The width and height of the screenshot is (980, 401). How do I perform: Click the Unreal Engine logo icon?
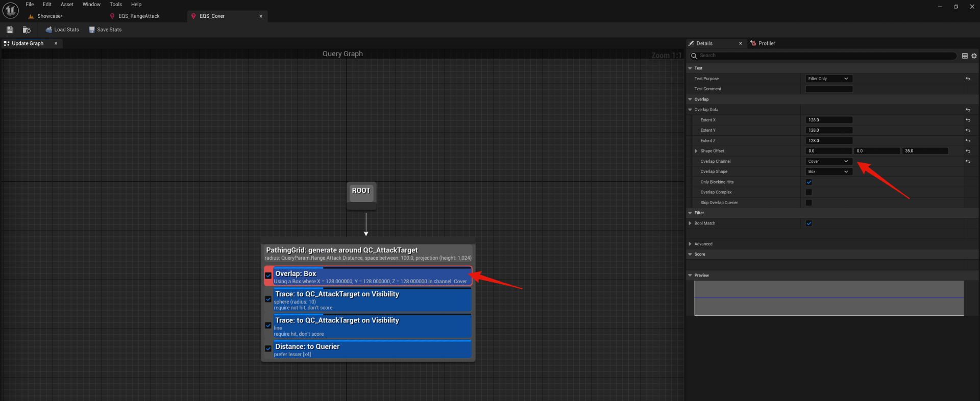click(11, 10)
